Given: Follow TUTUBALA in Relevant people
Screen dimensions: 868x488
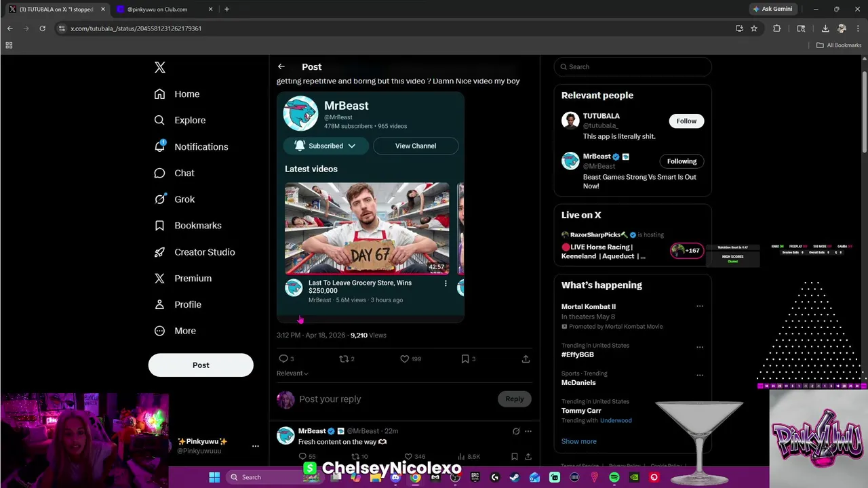Looking at the screenshot, I should point(686,121).
